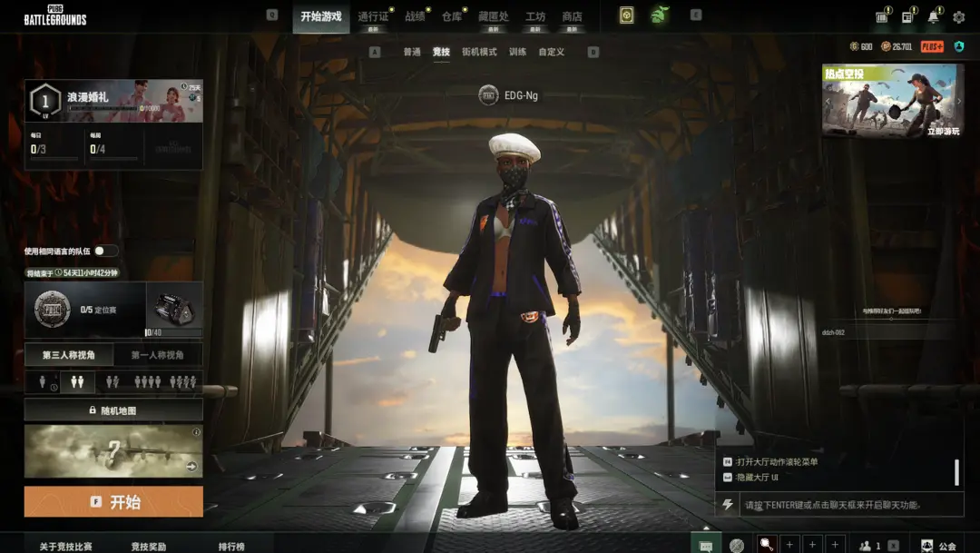The width and height of the screenshot is (980, 553).
Task: Select 竞技 match mode
Action: click(x=441, y=52)
